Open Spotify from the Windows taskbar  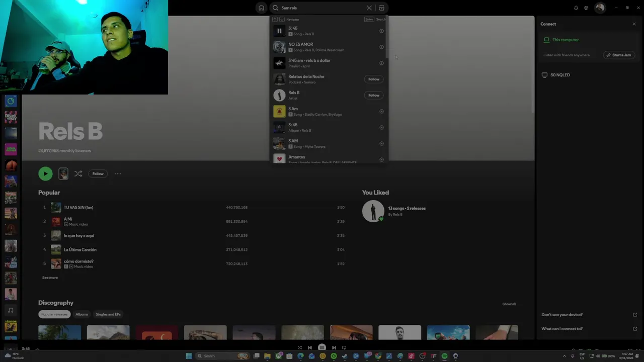click(444, 356)
